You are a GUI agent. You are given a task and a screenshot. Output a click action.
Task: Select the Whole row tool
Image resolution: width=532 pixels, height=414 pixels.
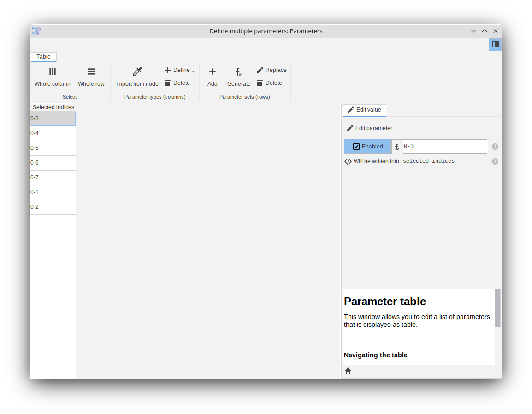tap(91, 77)
